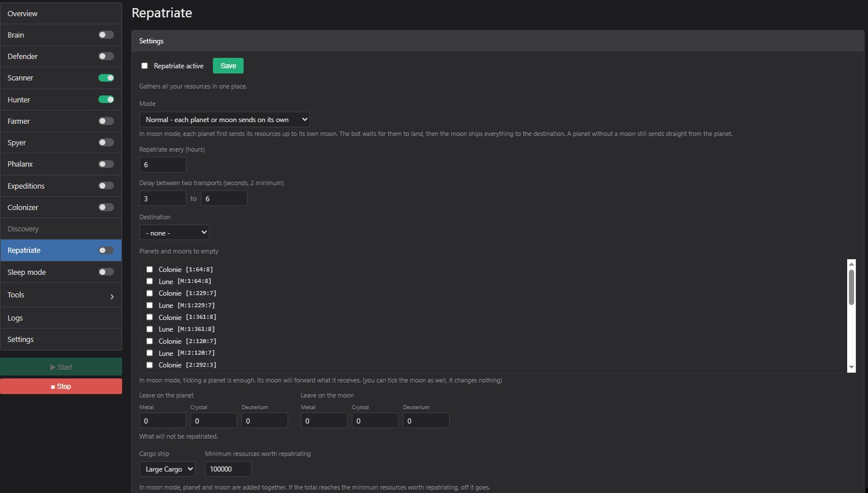Click the maximum delay seconds field
The height and width of the screenshot is (493, 868).
coord(224,198)
